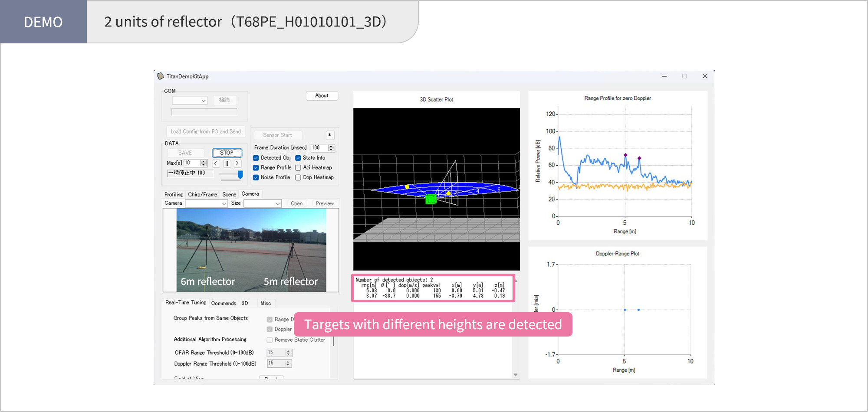Click the camera preview image
The height and width of the screenshot is (412, 868).
pyautogui.click(x=251, y=250)
